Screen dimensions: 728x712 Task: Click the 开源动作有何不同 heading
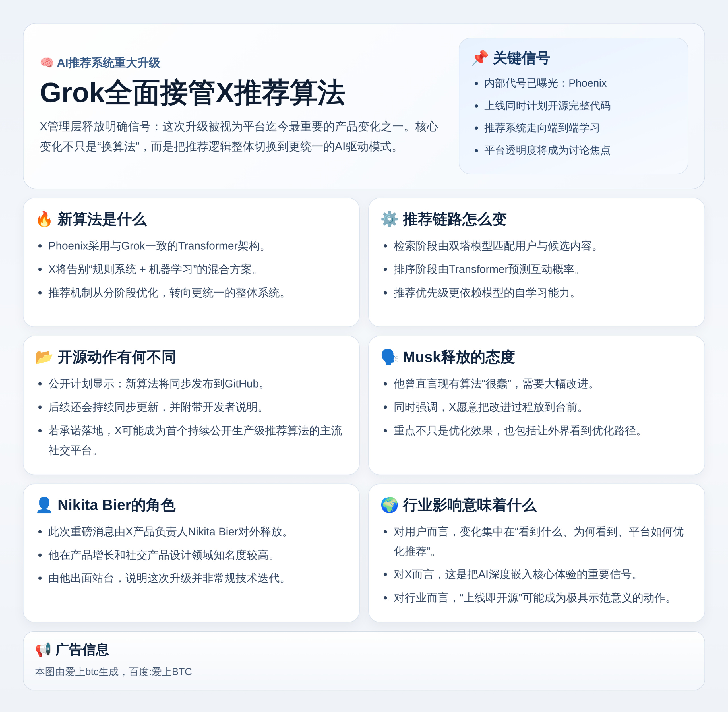point(117,357)
